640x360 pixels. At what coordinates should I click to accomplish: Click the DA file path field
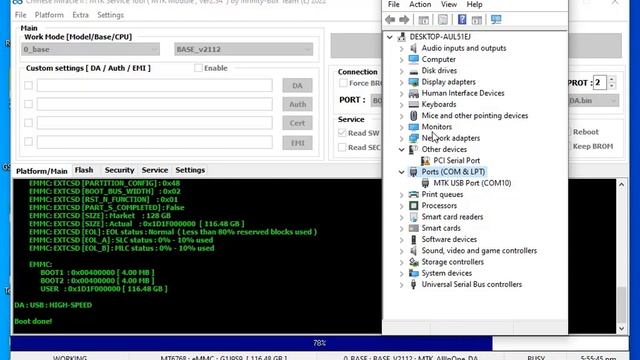tap(154, 85)
